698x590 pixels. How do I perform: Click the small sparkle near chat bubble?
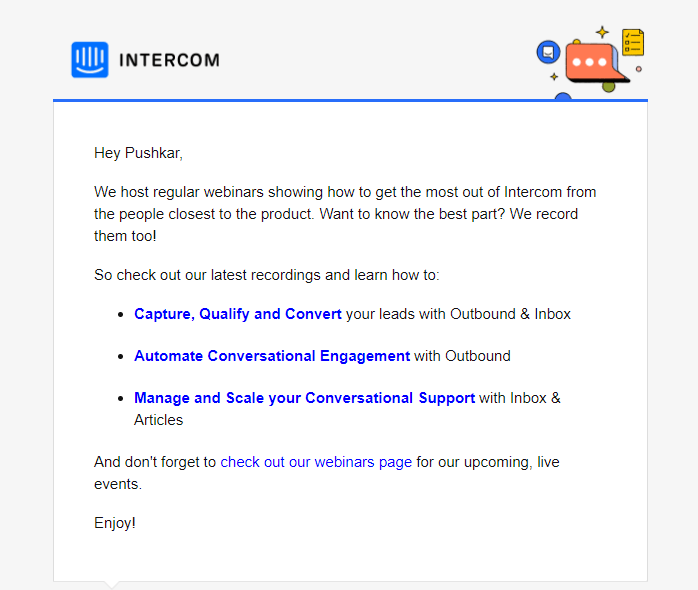coord(554,77)
